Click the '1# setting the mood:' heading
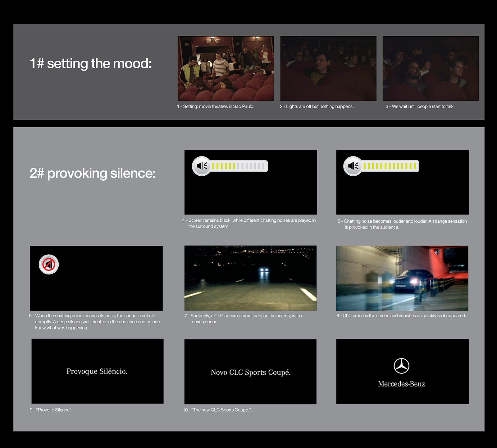This screenshot has height=448, width=497. [91, 64]
